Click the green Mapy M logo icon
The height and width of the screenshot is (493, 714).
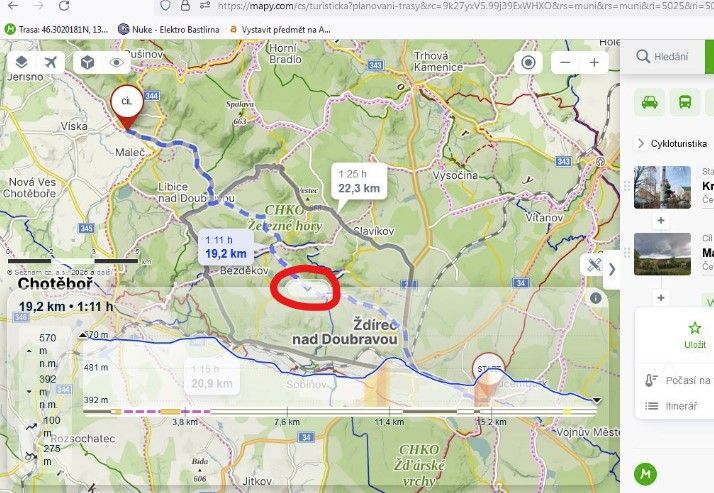coord(646,474)
